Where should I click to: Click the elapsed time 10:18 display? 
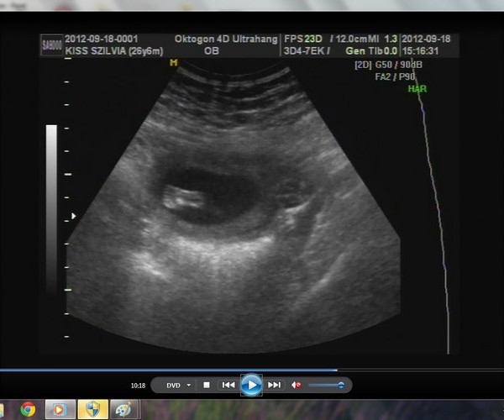coord(139,386)
